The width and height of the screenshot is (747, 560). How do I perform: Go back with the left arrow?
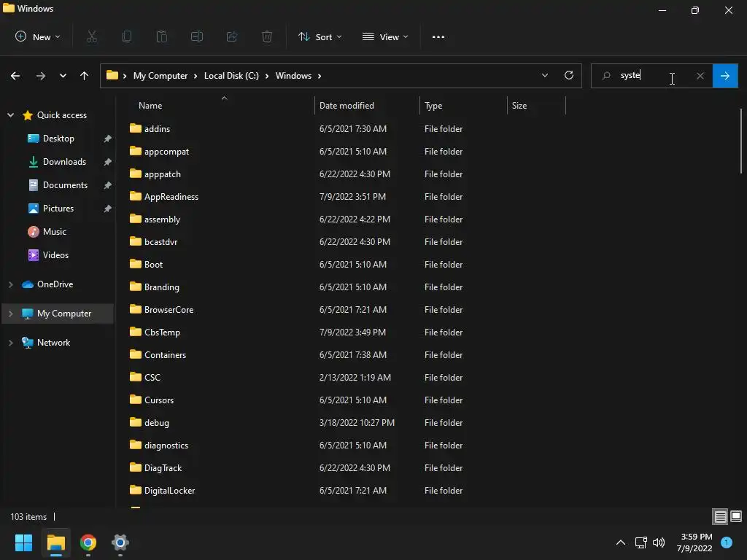(15, 76)
